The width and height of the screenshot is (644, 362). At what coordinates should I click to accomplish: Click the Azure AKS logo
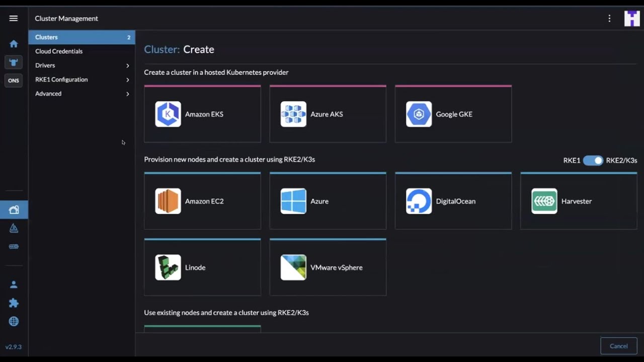[293, 114]
